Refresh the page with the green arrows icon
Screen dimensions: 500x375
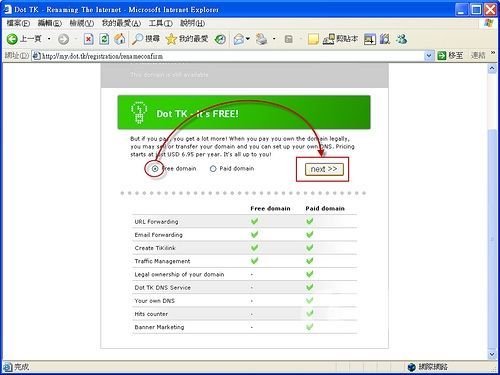tap(104, 39)
